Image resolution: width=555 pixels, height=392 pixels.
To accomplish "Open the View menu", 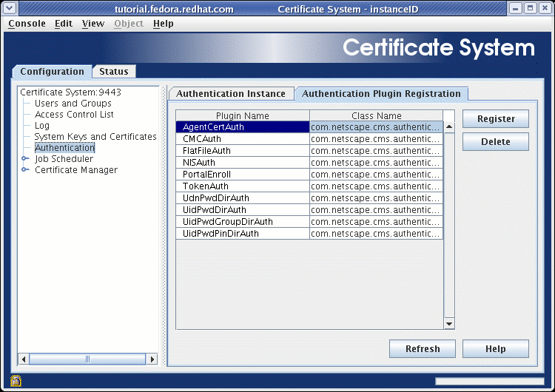I will point(93,24).
